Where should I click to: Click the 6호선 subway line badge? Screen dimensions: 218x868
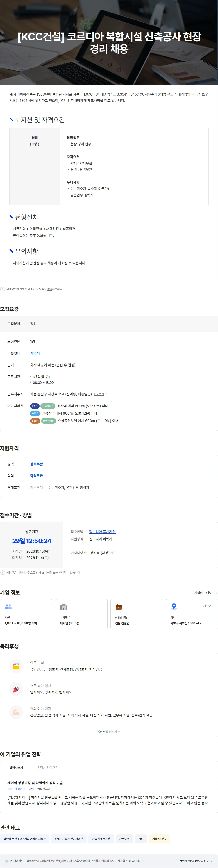pyautogui.click(x=35, y=420)
